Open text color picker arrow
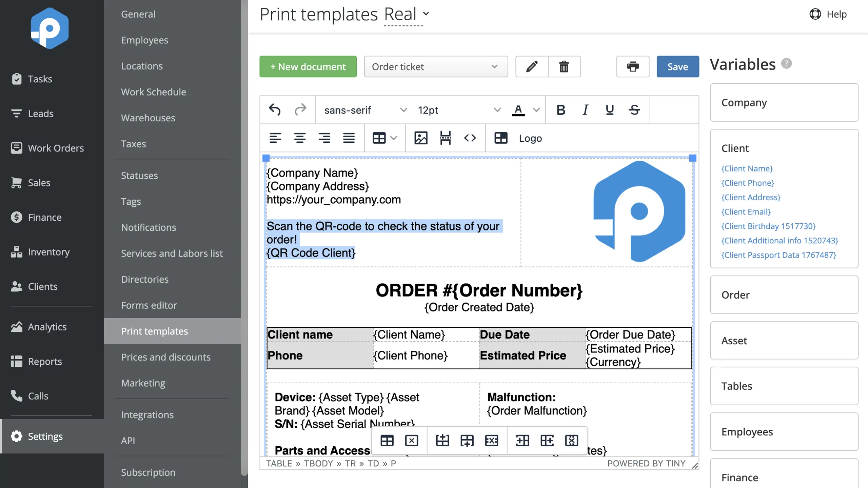868x488 pixels. coord(536,110)
